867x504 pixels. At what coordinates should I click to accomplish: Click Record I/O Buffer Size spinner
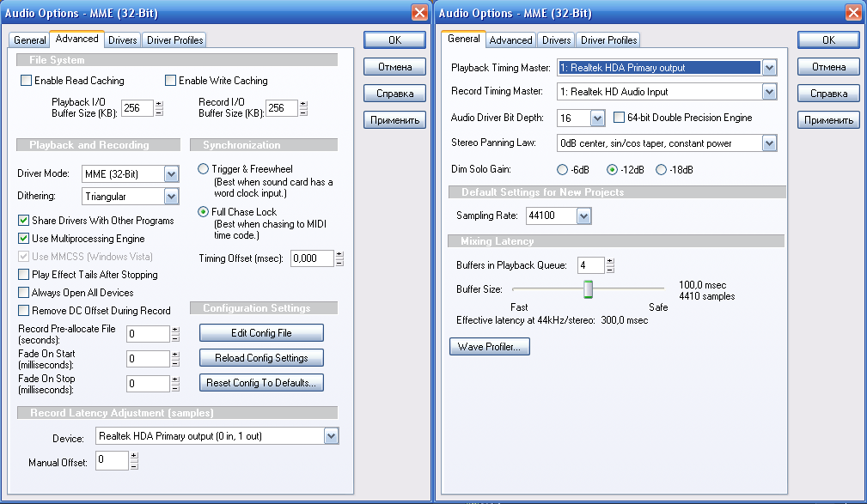point(303,108)
